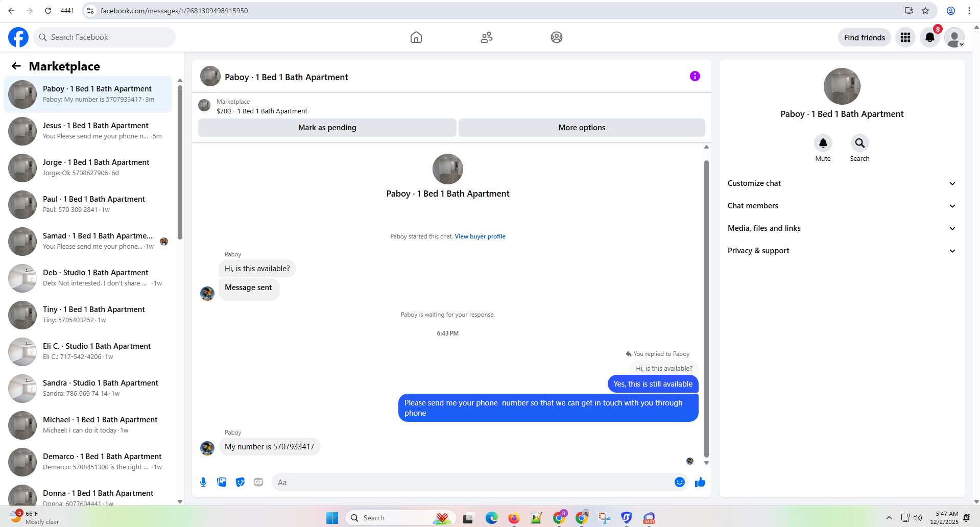The width and height of the screenshot is (980, 527).
Task: Open the Tiny conversation
Action: 88,315
